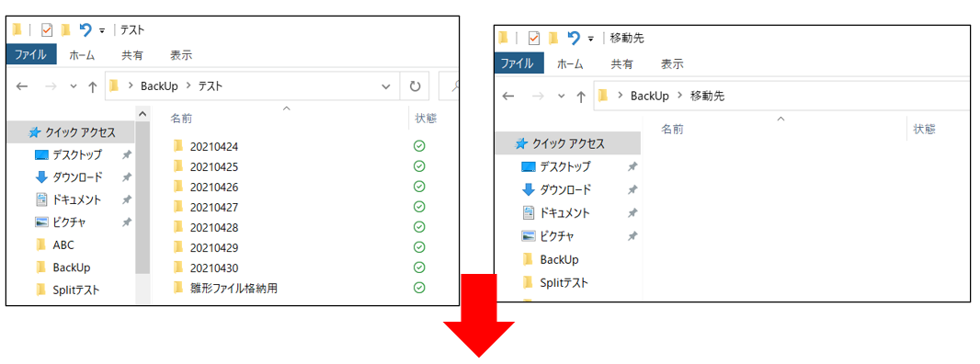Click properties checkmark icon in テスト title bar
The height and width of the screenshot is (364, 980).
click(47, 30)
